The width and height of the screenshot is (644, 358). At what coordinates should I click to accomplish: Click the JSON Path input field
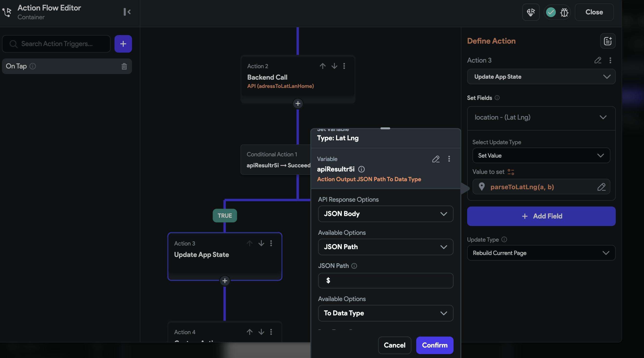click(x=385, y=281)
